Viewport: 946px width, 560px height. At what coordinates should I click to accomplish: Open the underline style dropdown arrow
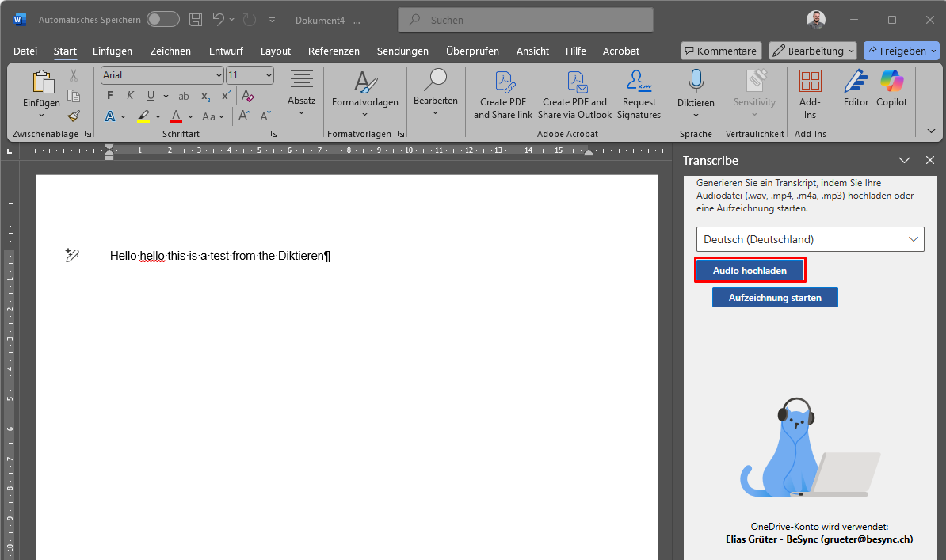coord(166,96)
